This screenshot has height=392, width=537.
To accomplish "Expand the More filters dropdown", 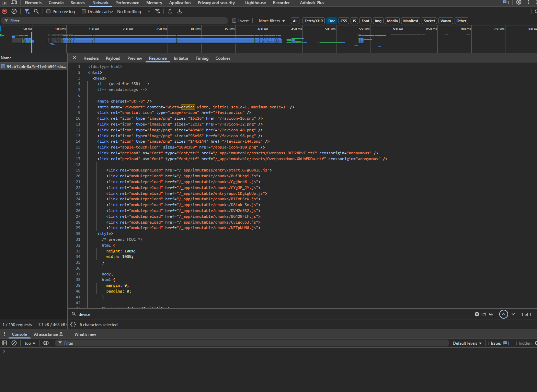I will point(272,21).
